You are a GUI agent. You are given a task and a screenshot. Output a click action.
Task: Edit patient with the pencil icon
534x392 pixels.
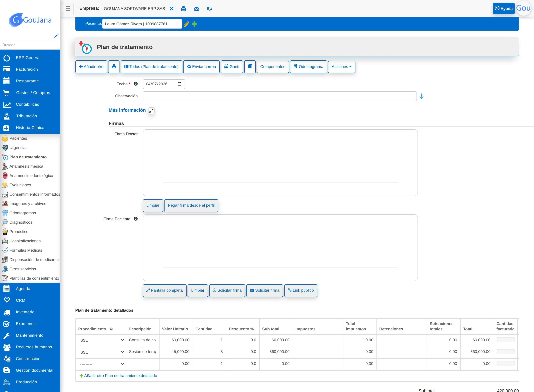[x=186, y=24]
